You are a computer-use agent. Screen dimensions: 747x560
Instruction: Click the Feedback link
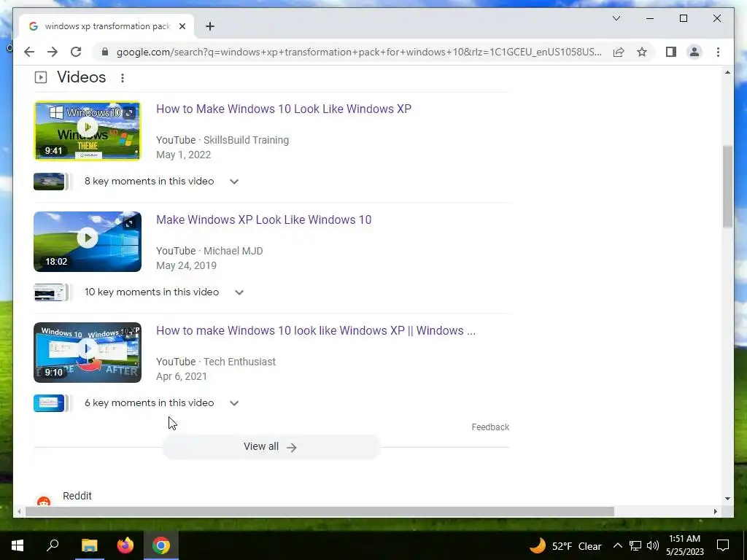click(490, 427)
